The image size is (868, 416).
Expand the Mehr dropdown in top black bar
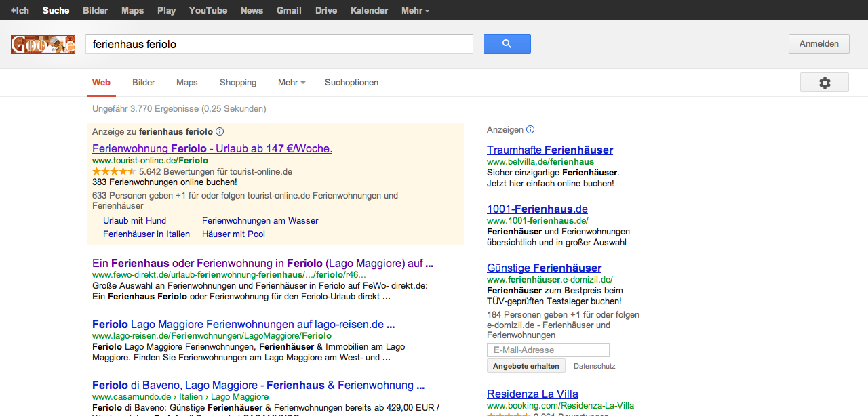pos(415,11)
